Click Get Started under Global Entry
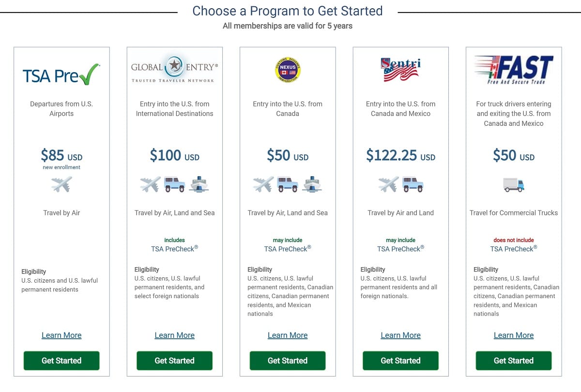 174,361
